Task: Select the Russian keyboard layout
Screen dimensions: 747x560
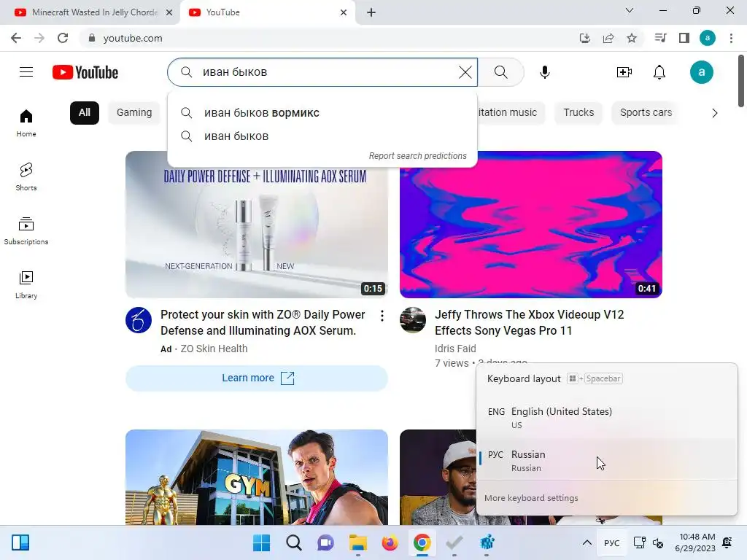Action: (x=606, y=460)
